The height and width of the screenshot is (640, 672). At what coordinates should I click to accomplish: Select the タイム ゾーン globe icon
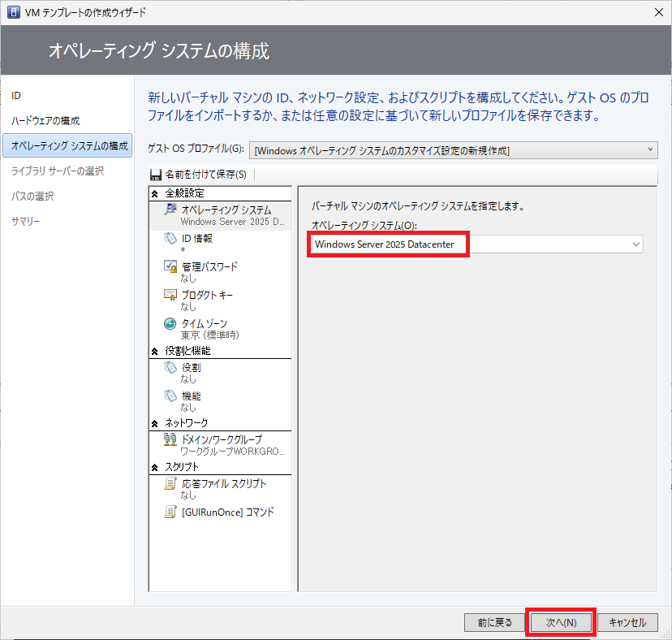click(x=170, y=323)
